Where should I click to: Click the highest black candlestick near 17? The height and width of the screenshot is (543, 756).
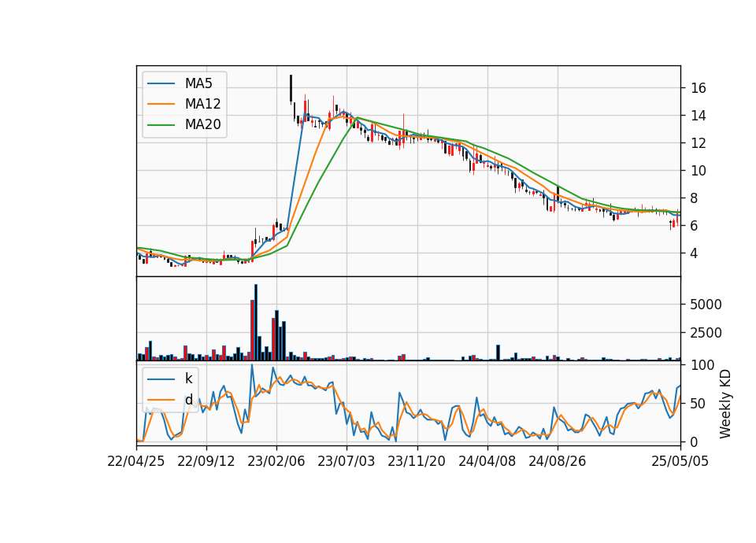291,88
